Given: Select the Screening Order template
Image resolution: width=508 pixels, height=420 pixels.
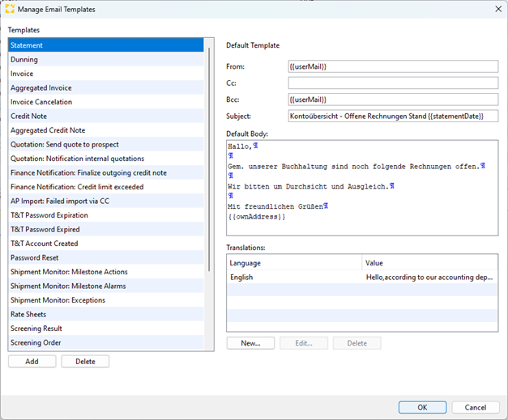Looking at the screenshot, I should (x=106, y=342).
